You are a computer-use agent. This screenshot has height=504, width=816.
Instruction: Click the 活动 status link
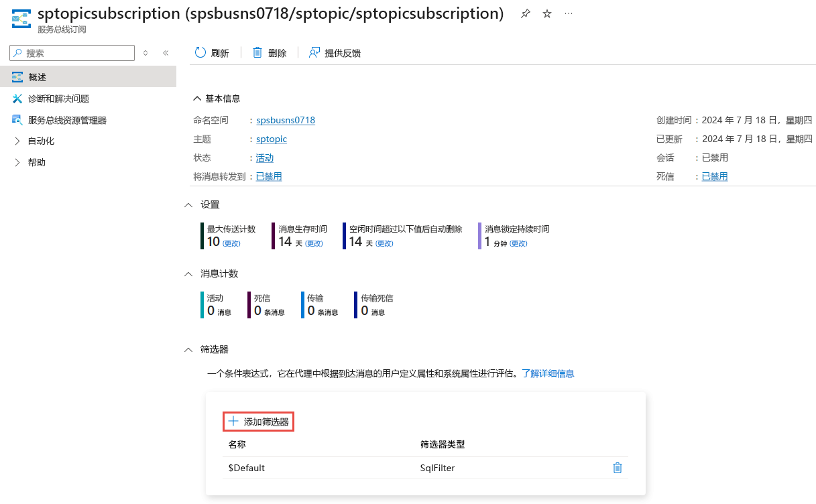[x=265, y=157]
